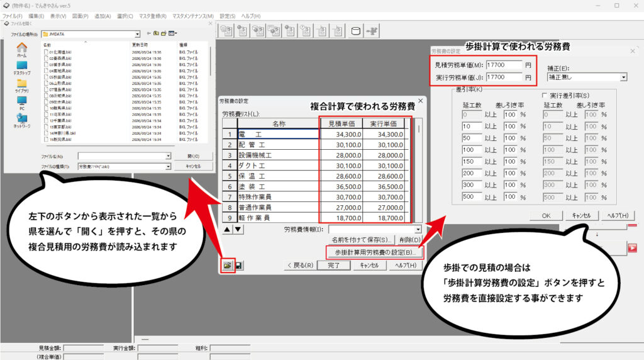Open 追加(A) menu
644x360 pixels.
tap(103, 16)
